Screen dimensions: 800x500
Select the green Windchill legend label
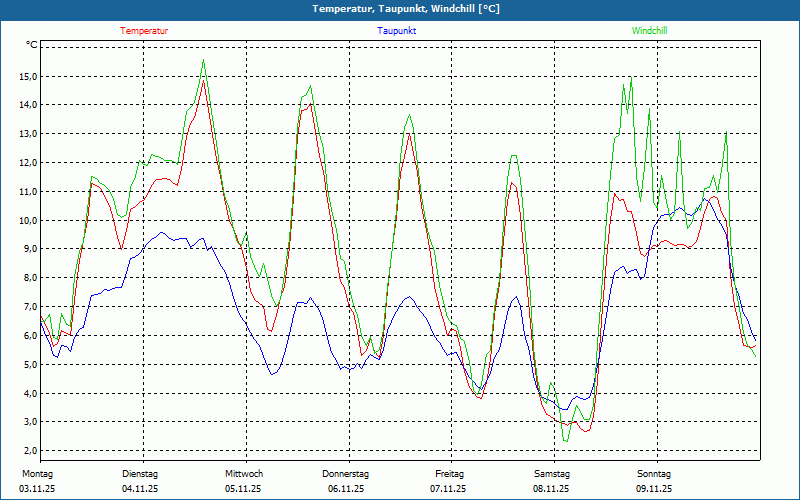coord(649,31)
